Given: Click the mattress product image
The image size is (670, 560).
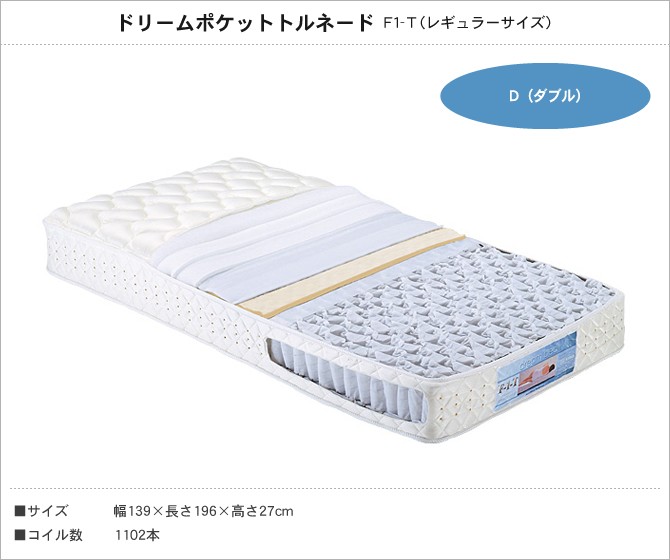Looking at the screenshot, I should coord(334,299).
